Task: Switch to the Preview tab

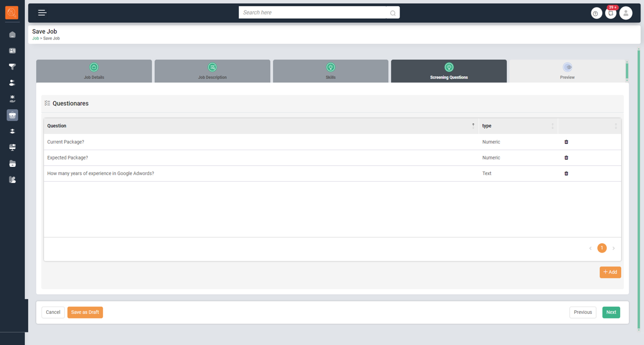Action: 567,71
